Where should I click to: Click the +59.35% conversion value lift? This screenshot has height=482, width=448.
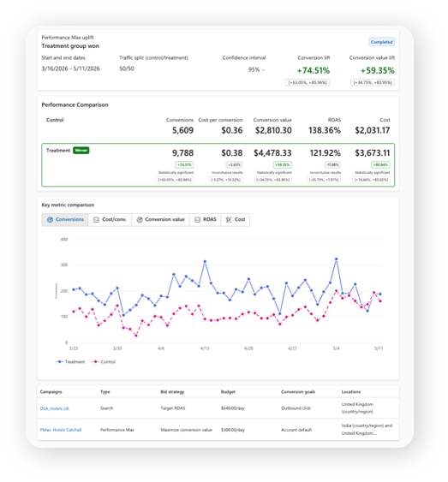tap(377, 71)
